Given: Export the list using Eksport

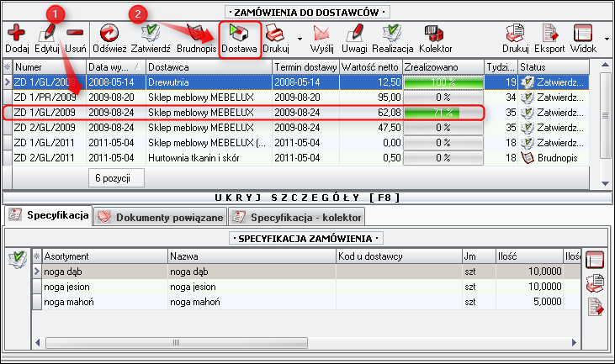Looking at the screenshot, I should click(549, 38).
